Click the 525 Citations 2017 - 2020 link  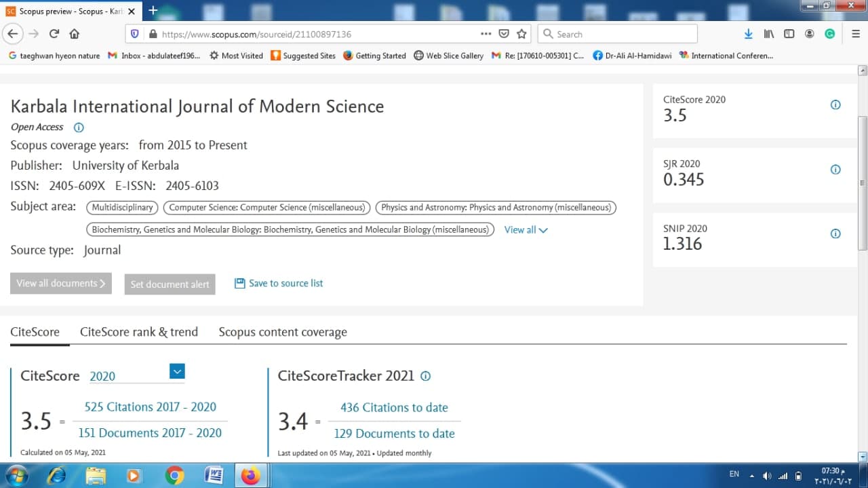(x=150, y=407)
